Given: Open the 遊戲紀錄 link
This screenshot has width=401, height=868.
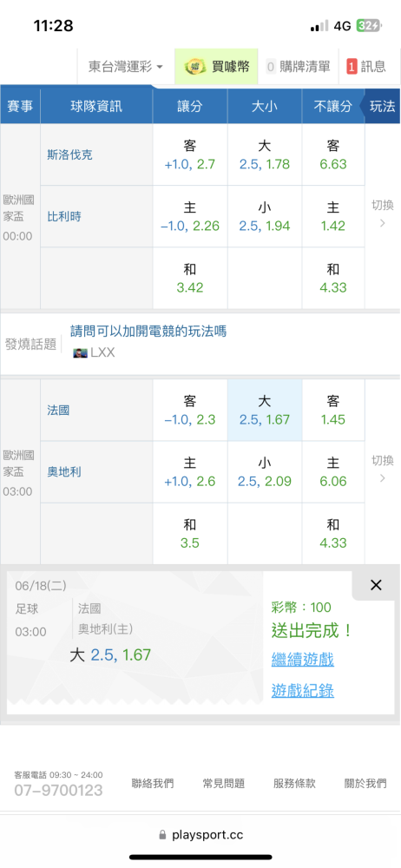Looking at the screenshot, I should coord(302,690).
